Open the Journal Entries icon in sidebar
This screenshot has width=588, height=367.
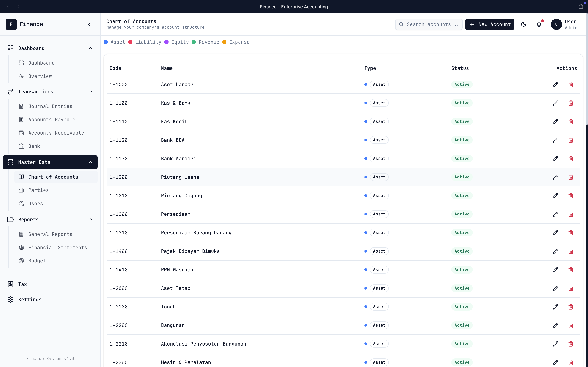[22, 106]
